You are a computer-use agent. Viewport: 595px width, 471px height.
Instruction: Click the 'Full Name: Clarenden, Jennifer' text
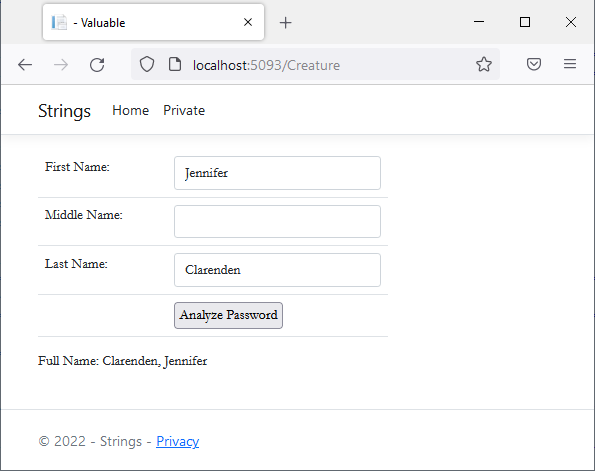click(x=123, y=361)
